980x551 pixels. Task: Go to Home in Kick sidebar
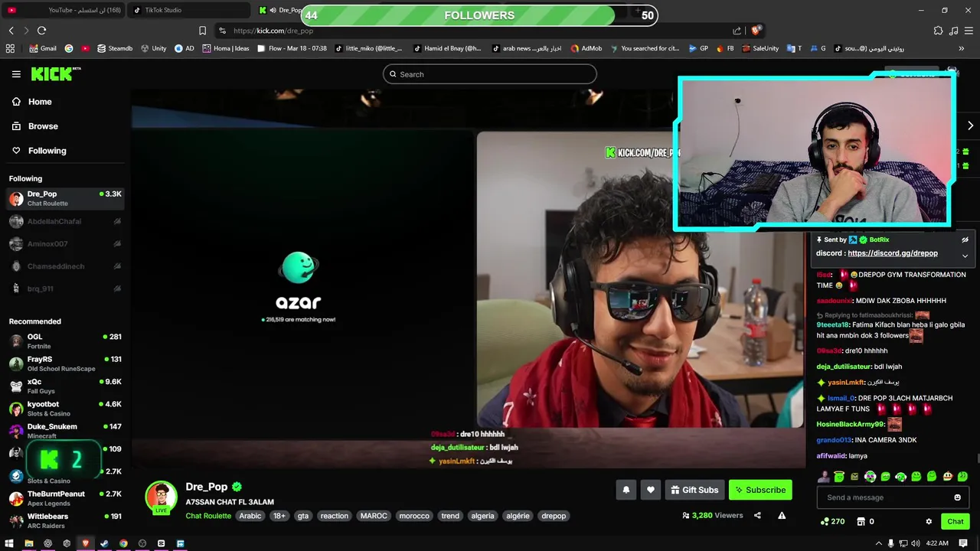tap(40, 102)
